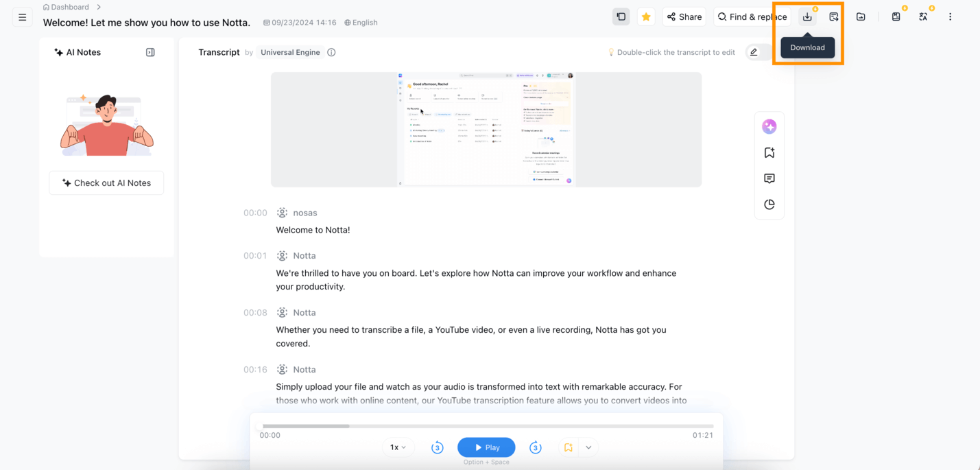Click the Share button
980x470 pixels.
[x=684, y=16]
